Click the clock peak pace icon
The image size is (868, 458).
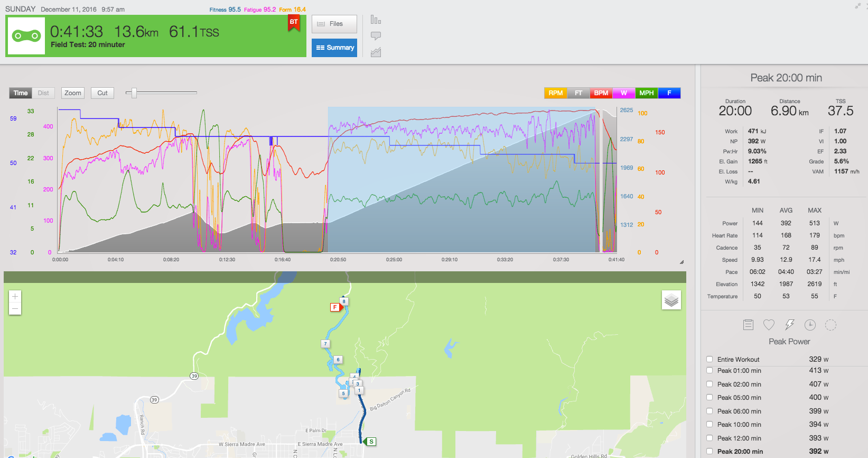(x=810, y=325)
